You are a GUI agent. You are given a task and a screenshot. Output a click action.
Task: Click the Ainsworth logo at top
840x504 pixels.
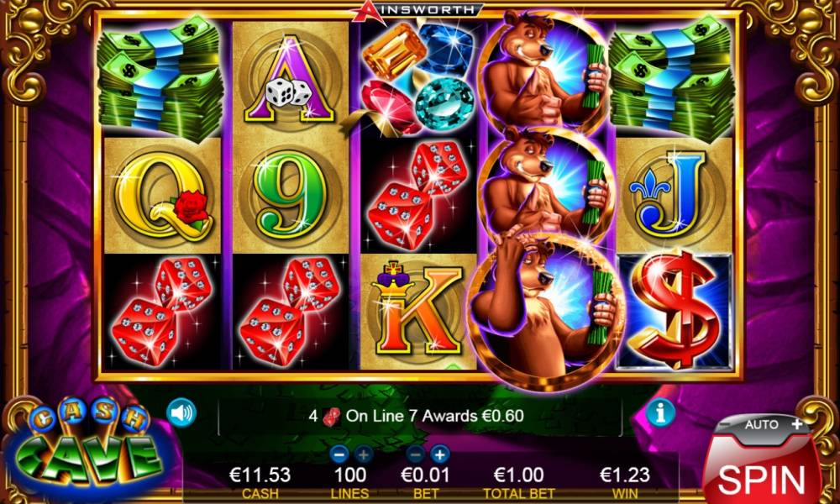417,12
